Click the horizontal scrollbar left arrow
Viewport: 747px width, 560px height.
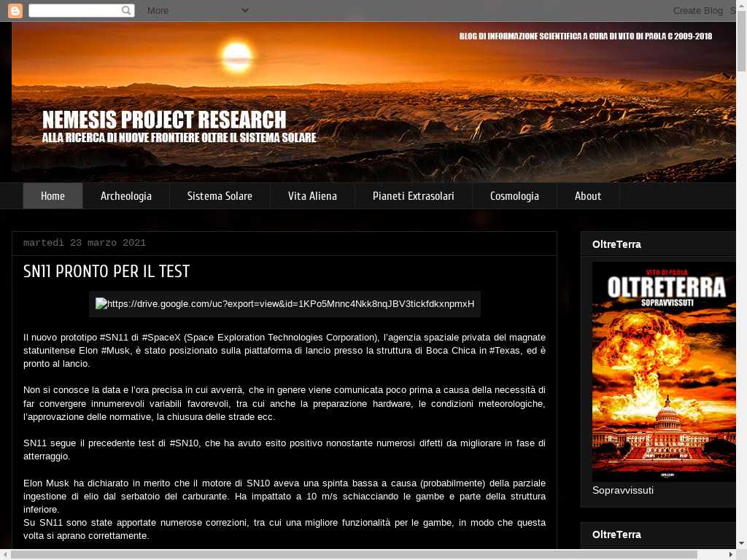tap(5, 555)
